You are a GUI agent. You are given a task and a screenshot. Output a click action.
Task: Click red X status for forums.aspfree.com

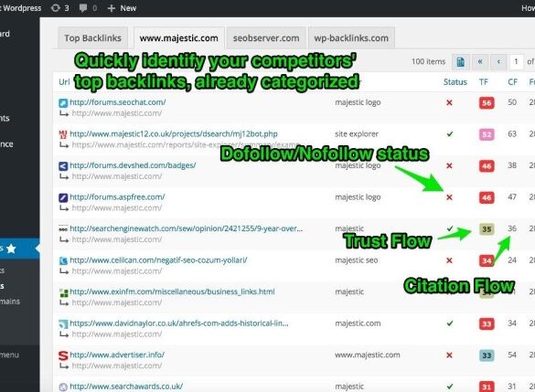tap(449, 197)
